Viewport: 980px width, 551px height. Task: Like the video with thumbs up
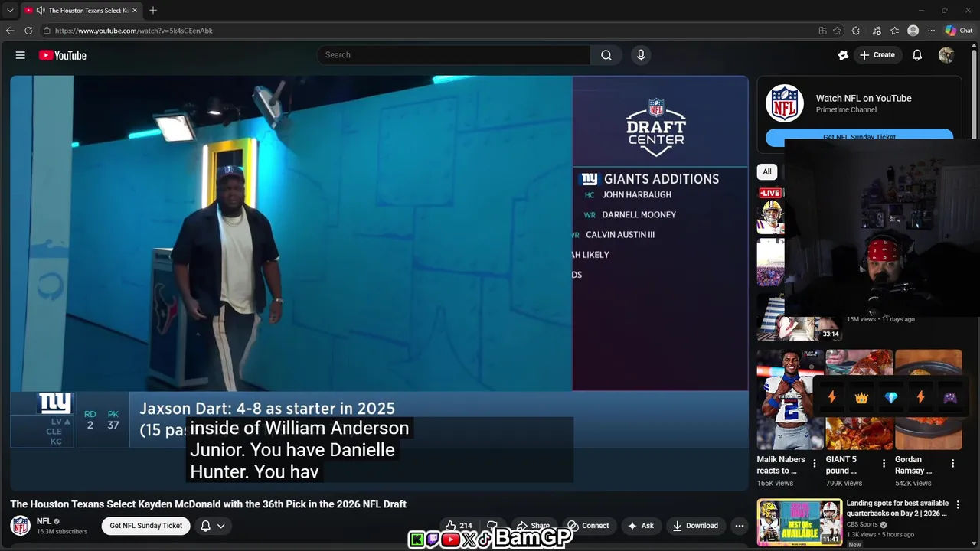[x=459, y=526]
